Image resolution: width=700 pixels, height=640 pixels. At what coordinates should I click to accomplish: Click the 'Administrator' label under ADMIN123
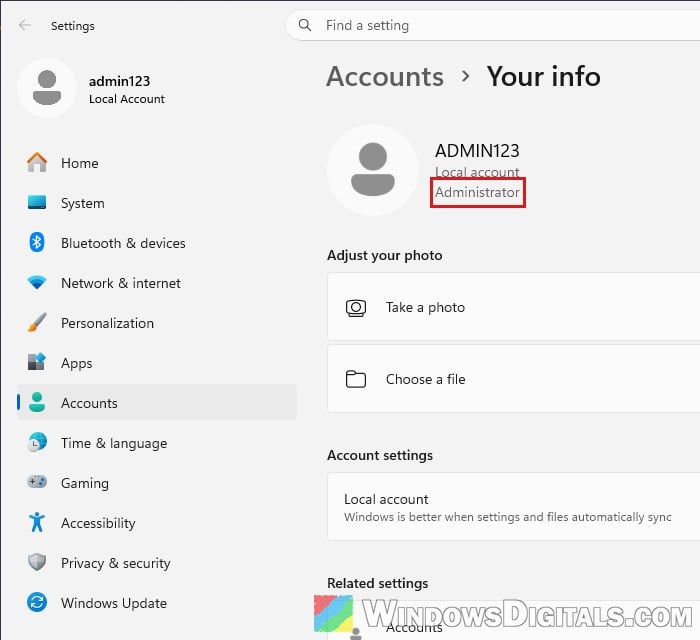(x=477, y=192)
